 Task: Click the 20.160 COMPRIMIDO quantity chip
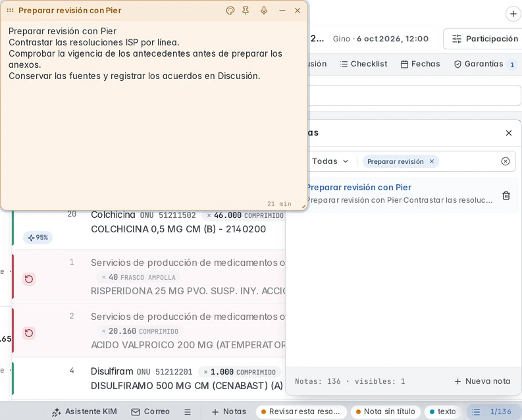click(x=140, y=331)
